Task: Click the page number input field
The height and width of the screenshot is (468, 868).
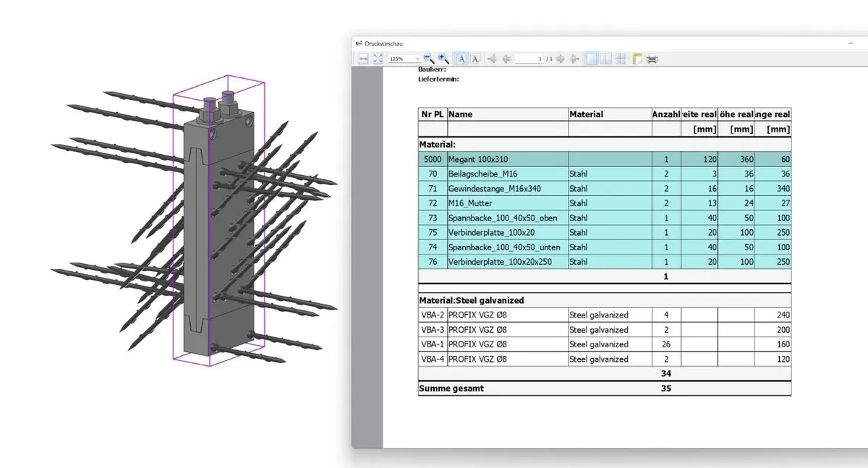Action: [x=529, y=59]
